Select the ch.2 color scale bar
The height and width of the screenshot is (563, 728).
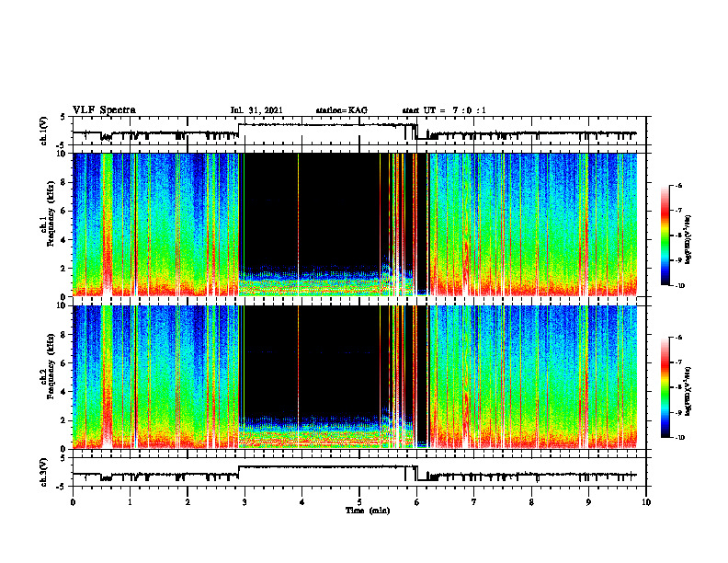click(x=665, y=387)
